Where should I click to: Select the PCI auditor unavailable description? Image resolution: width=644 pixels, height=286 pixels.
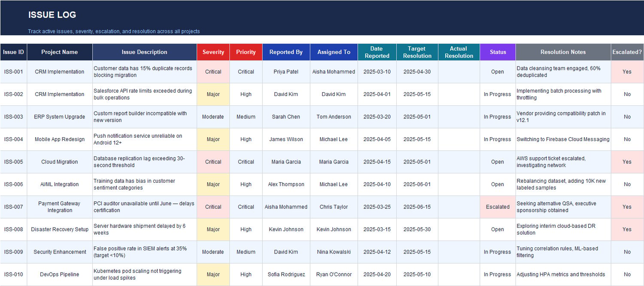pos(145,207)
